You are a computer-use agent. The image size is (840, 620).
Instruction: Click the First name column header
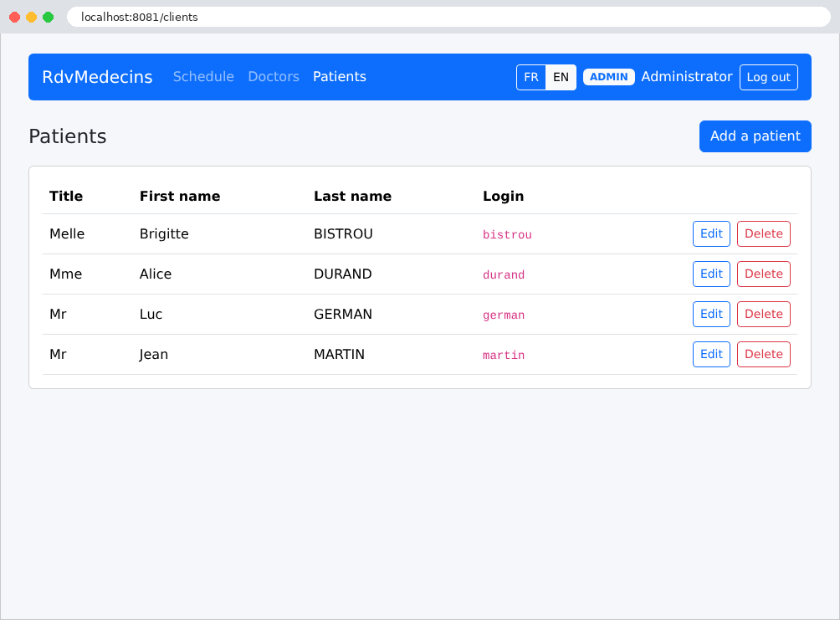pyautogui.click(x=180, y=196)
